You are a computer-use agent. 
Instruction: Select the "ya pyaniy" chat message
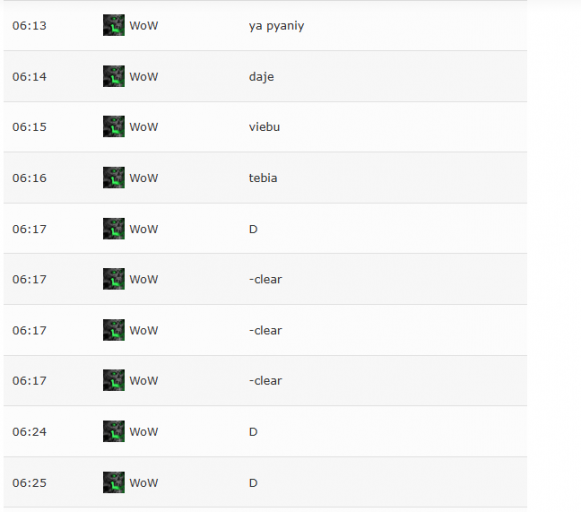276,26
